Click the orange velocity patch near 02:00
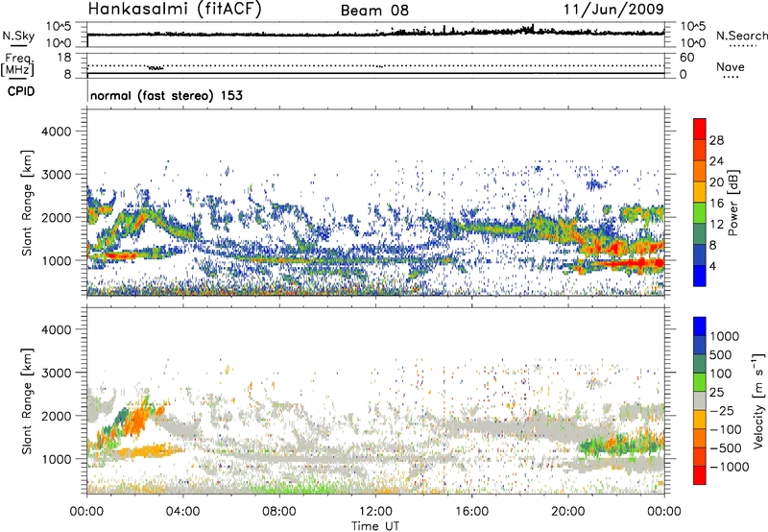 137,421
